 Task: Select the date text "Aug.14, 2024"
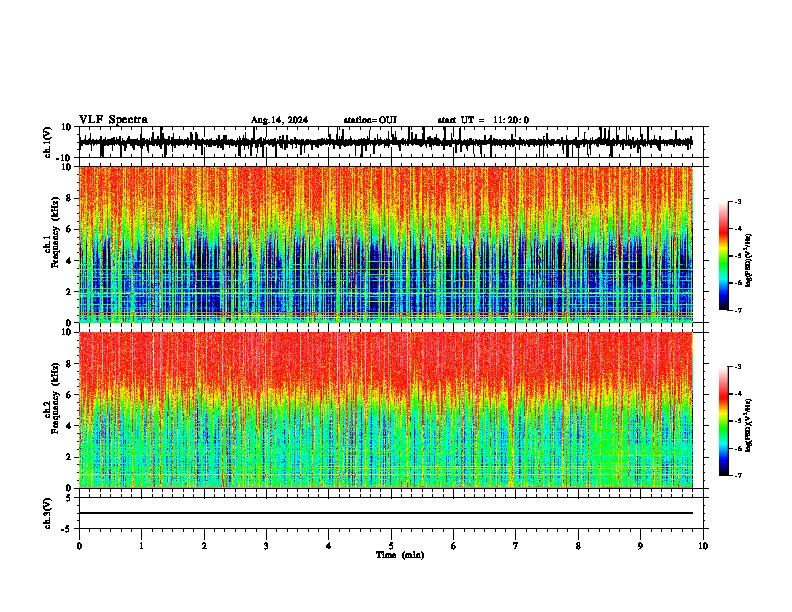tap(279, 120)
